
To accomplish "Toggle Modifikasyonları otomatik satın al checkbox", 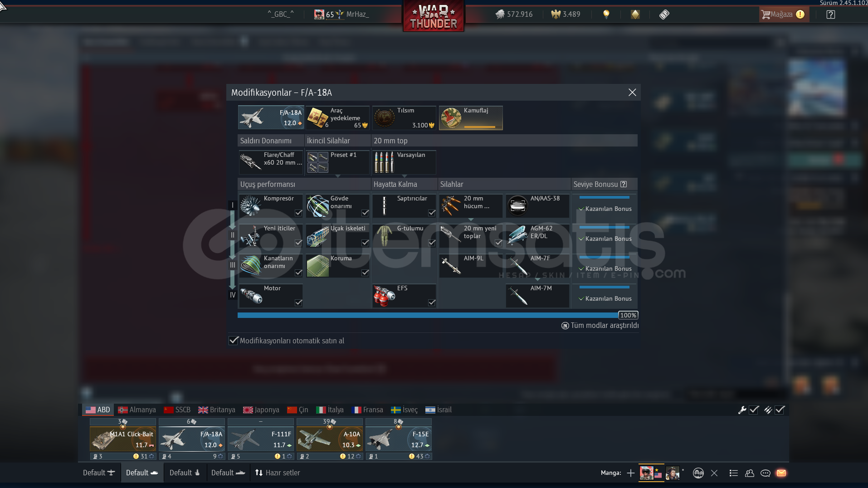I will [234, 341].
